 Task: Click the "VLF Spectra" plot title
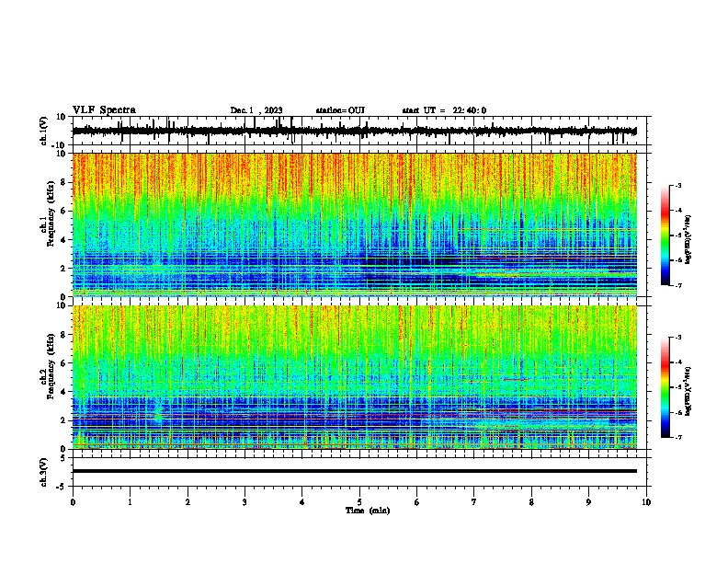click(104, 109)
